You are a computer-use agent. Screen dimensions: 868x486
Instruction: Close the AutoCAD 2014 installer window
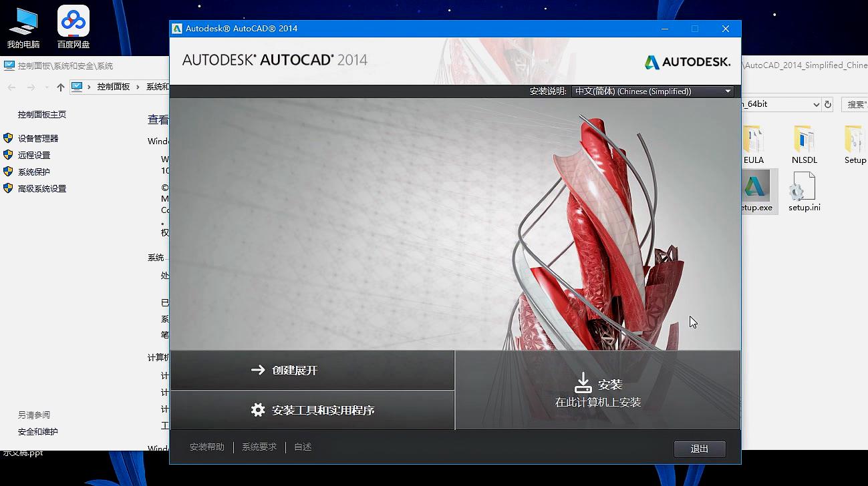point(726,29)
